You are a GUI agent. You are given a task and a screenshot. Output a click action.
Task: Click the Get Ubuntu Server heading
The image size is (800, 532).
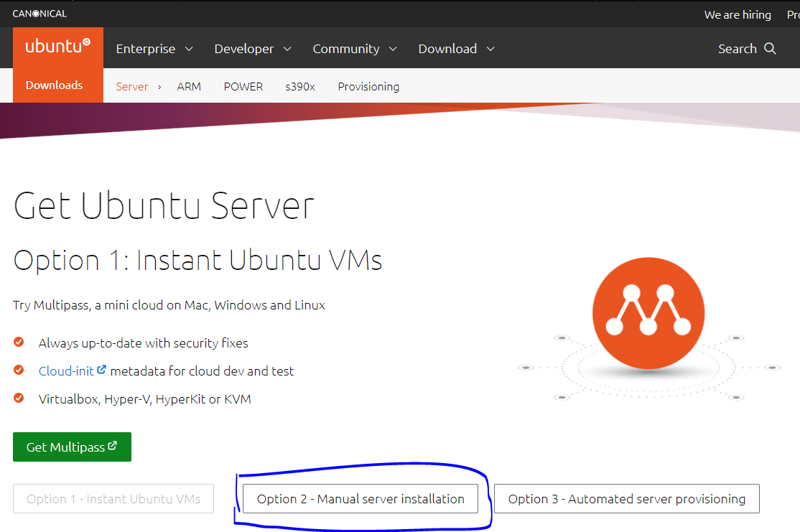pos(164,205)
